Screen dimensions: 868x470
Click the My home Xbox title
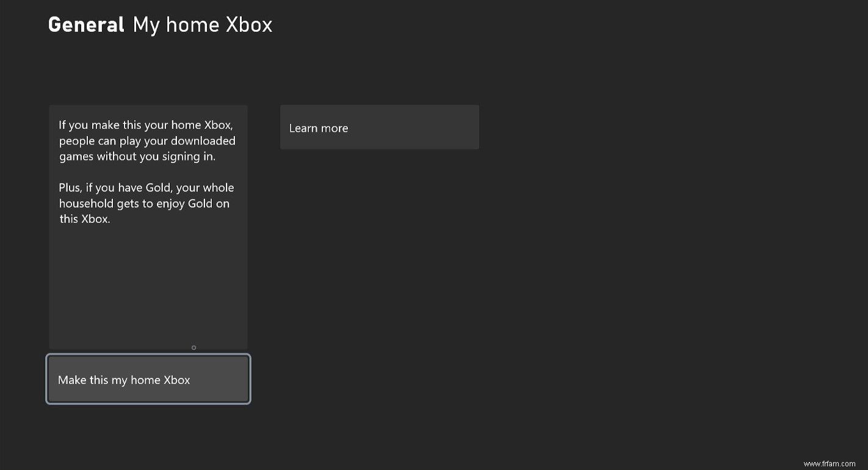[203, 25]
